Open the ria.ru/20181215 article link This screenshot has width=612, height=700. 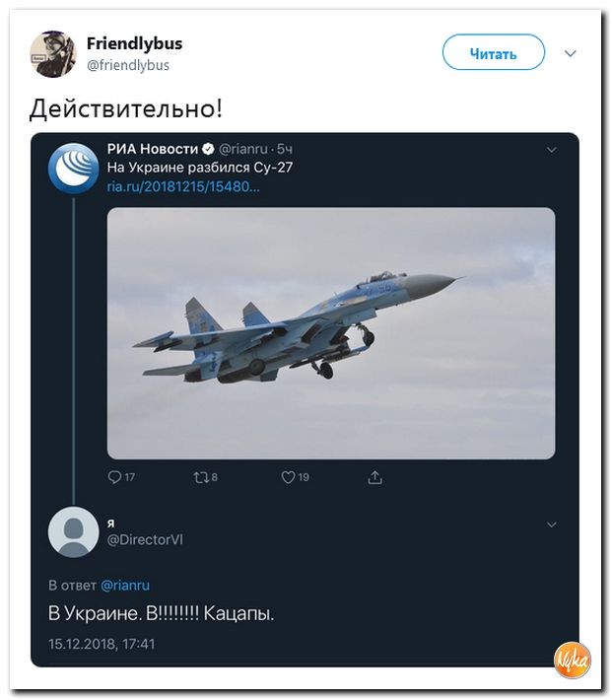(x=183, y=186)
